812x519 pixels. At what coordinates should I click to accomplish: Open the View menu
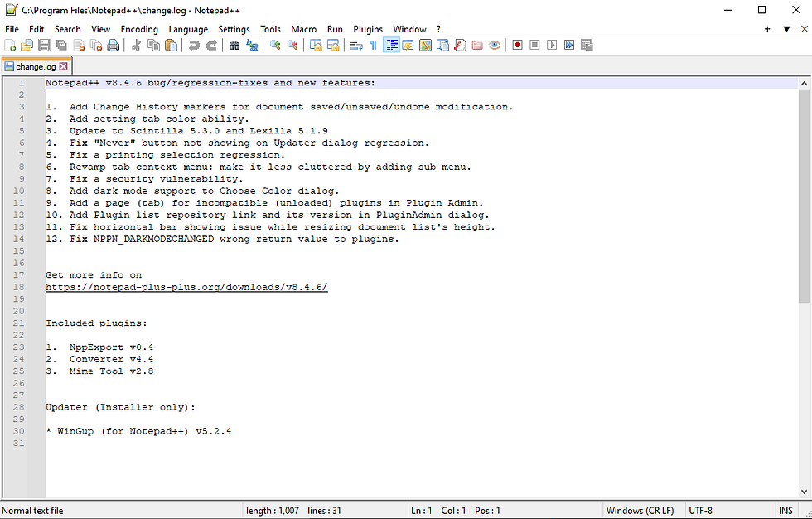[101, 29]
